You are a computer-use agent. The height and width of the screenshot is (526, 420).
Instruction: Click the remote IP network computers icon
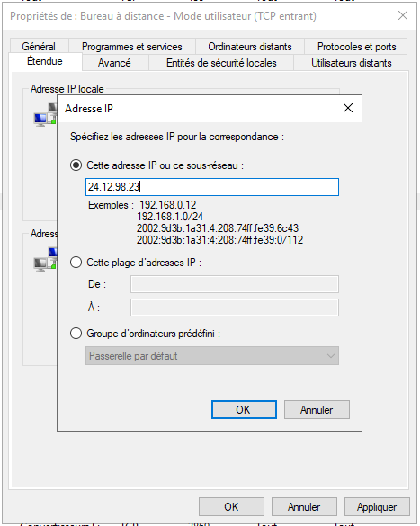pos(46,259)
